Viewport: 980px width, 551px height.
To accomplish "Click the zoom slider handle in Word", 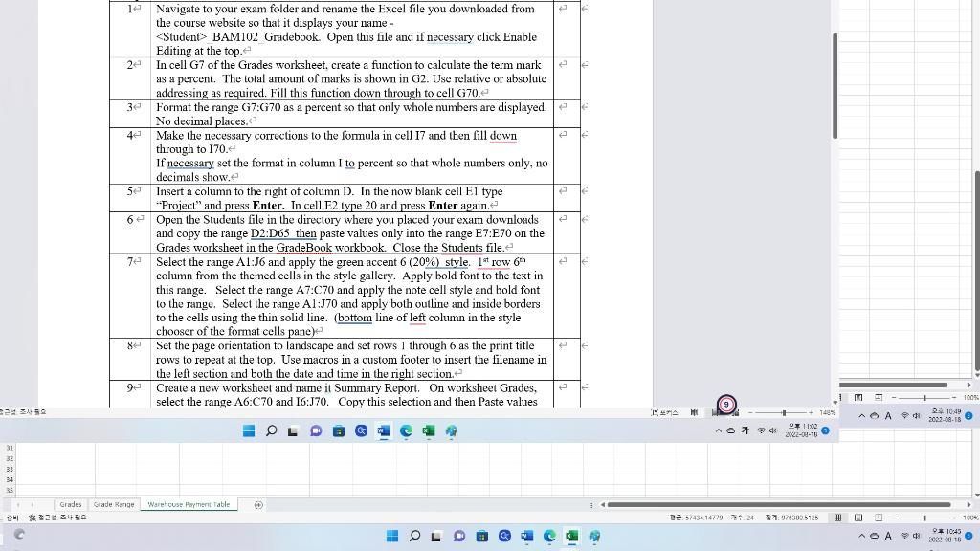I will pyautogui.click(x=784, y=411).
